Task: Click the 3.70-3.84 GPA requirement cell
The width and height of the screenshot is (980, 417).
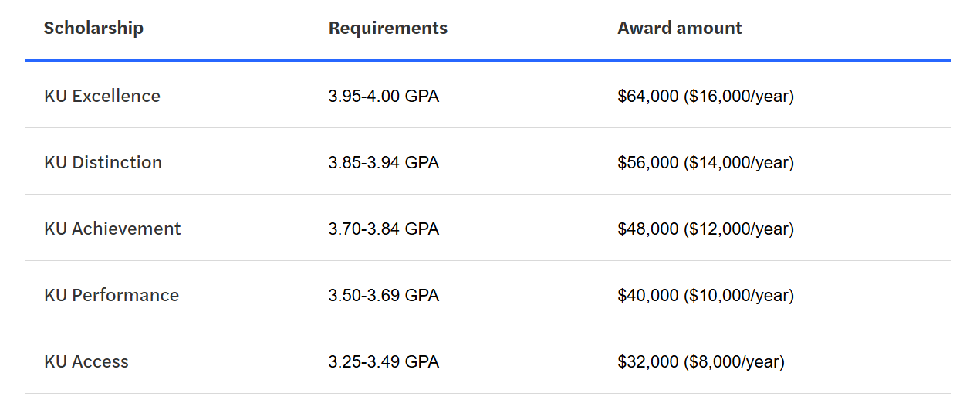Action: coord(384,229)
